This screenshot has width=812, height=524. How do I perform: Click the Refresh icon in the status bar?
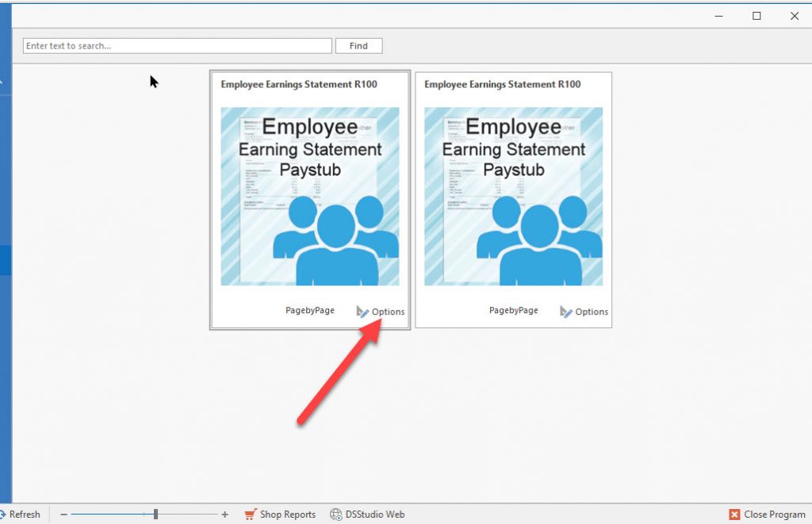point(3,514)
